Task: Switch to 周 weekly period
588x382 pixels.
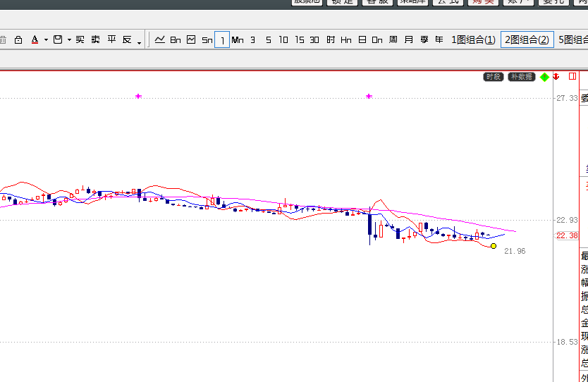Action: point(393,40)
